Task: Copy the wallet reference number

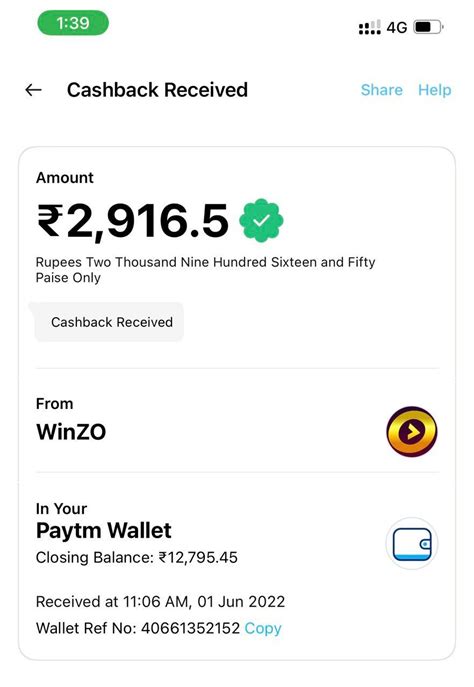Action: [263, 628]
